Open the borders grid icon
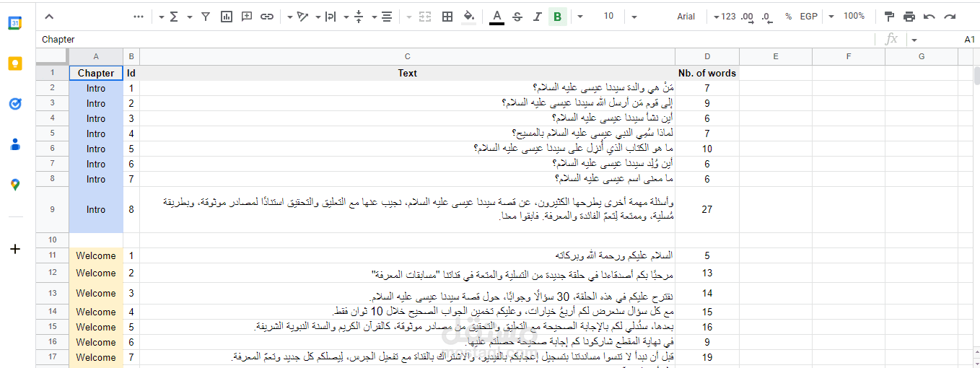Screen dimensions: 980x368 (447, 16)
